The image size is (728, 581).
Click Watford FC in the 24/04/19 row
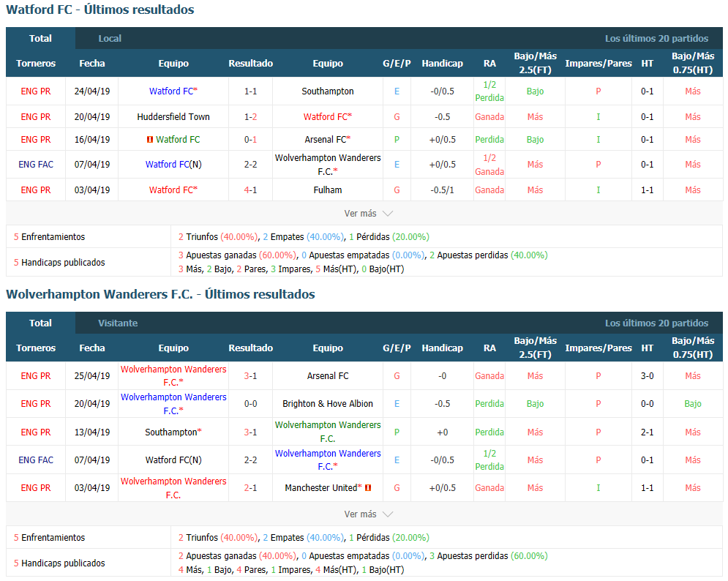point(171,91)
